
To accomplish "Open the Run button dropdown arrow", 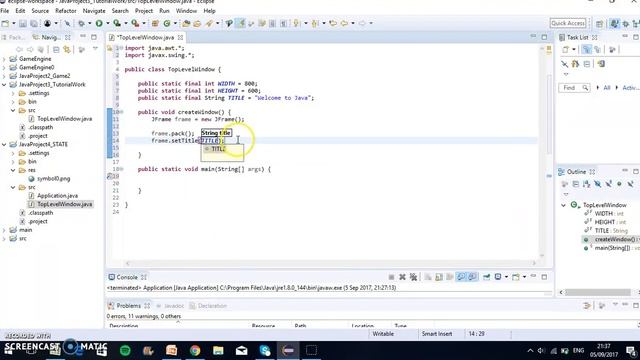I will click(x=107, y=24).
